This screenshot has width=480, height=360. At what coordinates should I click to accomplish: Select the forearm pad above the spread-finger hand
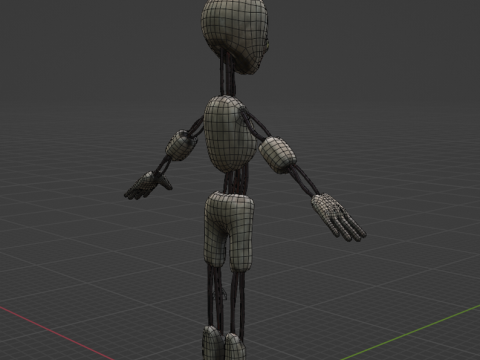pyautogui.click(x=278, y=154)
